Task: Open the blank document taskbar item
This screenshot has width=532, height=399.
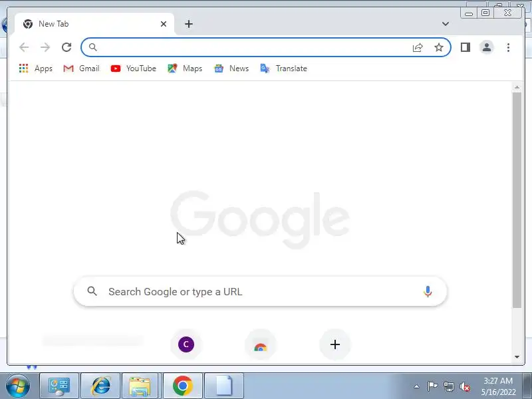Action: click(x=224, y=386)
